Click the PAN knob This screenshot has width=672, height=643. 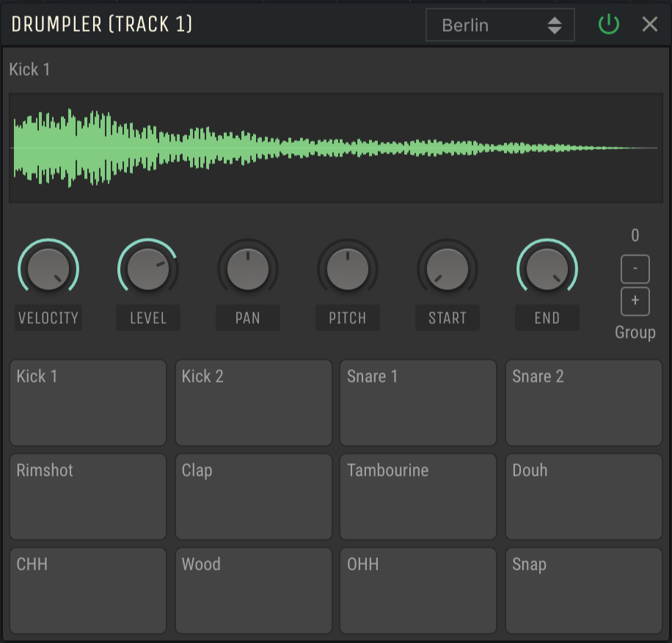247,268
